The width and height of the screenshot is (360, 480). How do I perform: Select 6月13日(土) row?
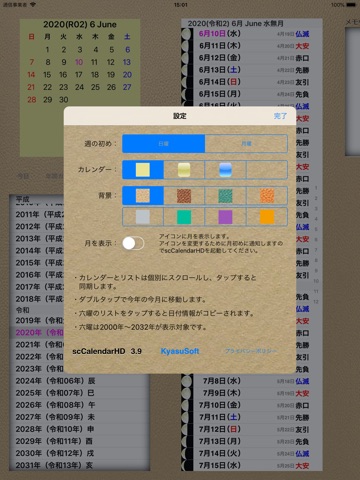tap(252, 70)
